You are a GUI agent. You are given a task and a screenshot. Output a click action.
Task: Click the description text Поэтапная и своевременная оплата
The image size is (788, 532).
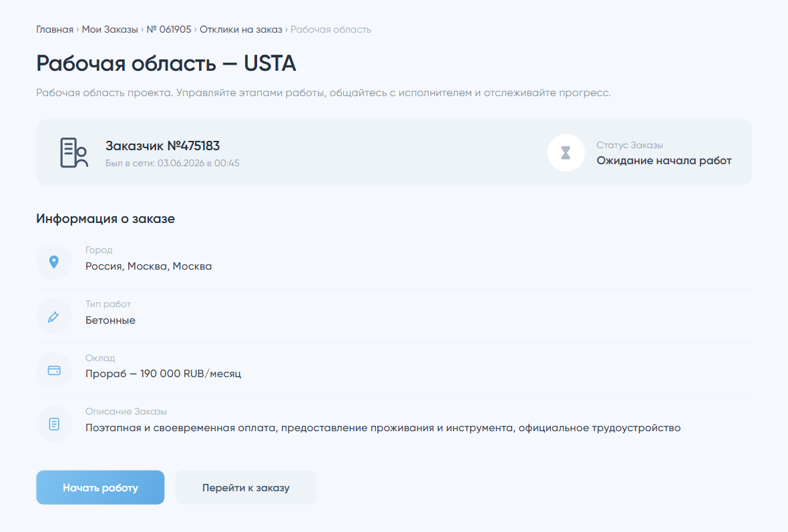point(383,428)
